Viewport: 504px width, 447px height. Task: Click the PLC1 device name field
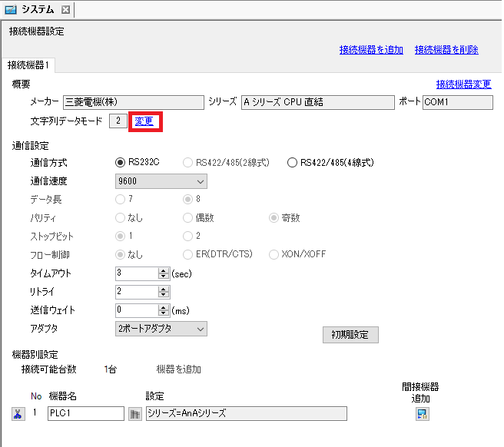86,413
